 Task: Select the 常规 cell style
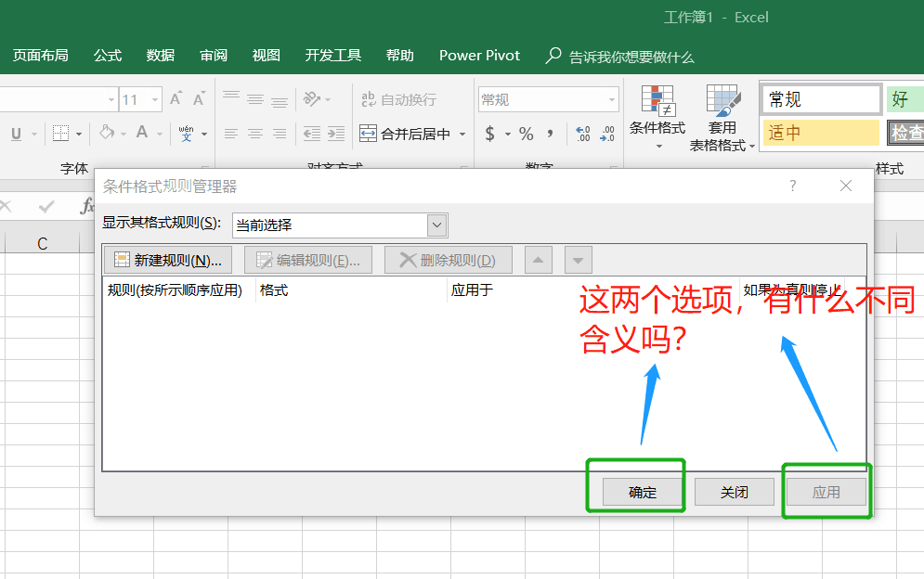coord(822,99)
